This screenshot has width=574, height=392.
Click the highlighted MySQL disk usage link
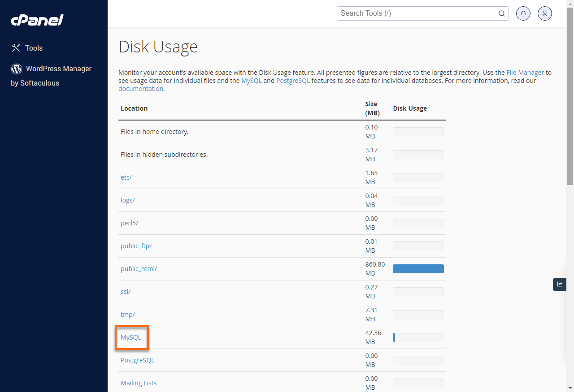(x=131, y=337)
